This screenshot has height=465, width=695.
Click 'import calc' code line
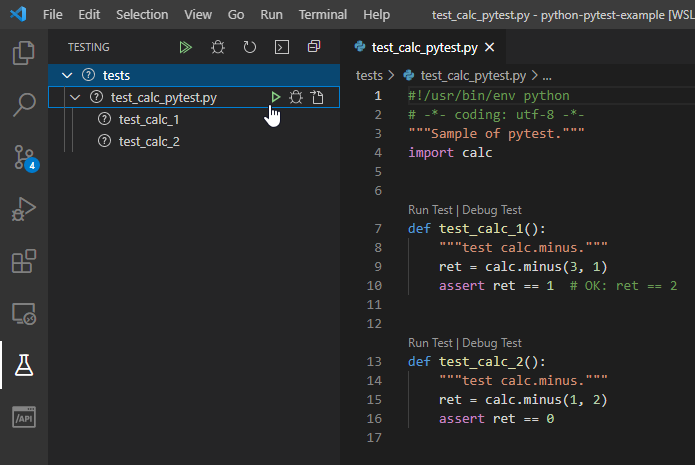(450, 152)
